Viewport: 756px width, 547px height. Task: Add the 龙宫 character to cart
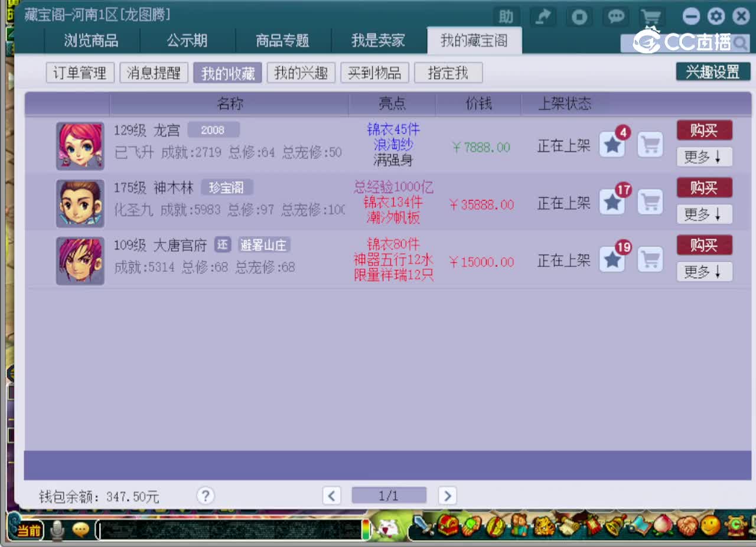coord(650,145)
